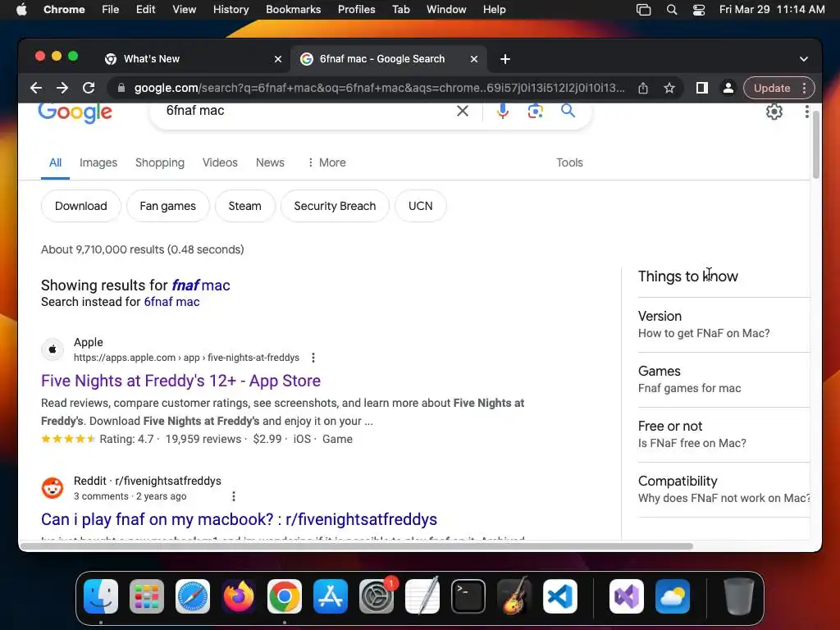This screenshot has width=840, height=630.
Task: Close the What's New tab
Action: (x=278, y=59)
